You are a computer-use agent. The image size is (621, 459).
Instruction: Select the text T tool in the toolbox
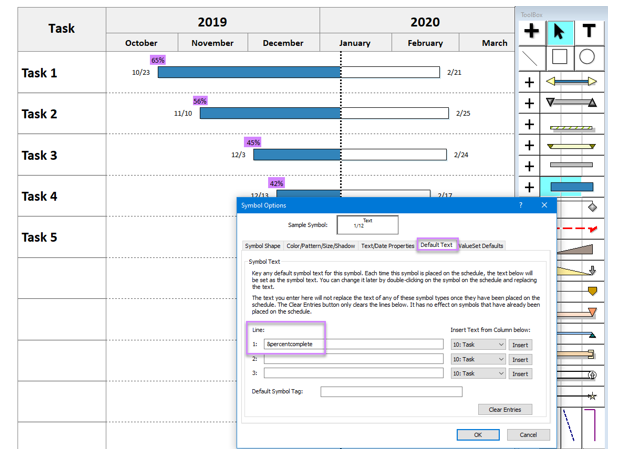click(x=589, y=32)
